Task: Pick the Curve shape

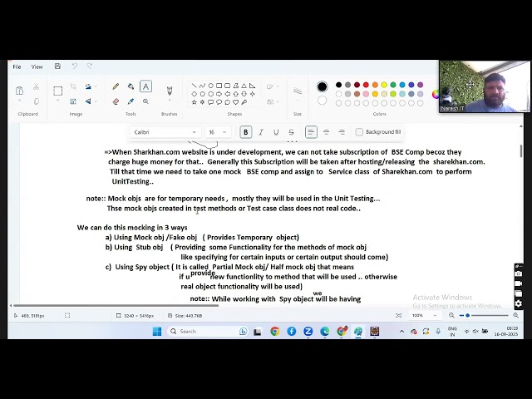Action: pyautogui.click(x=202, y=86)
